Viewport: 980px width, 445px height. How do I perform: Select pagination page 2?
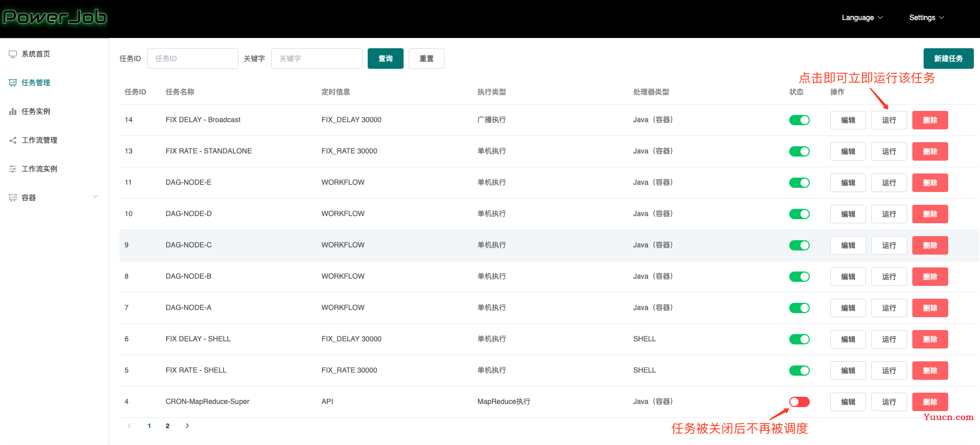[x=168, y=425]
